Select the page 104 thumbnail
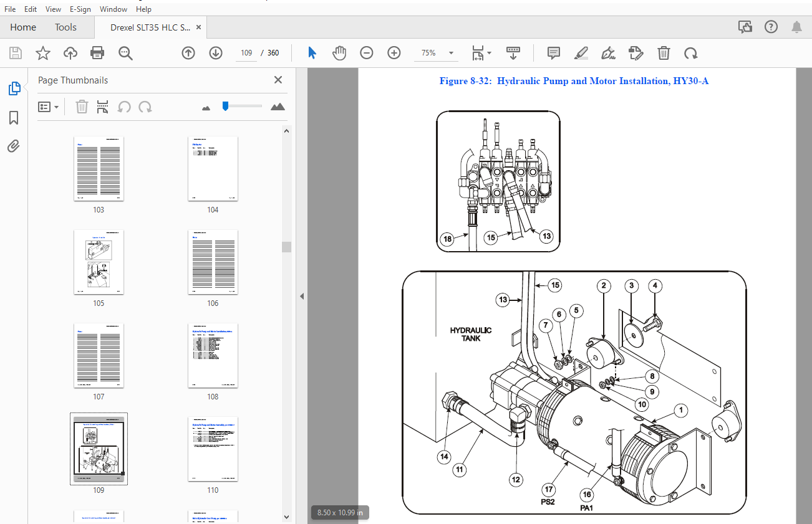812x524 pixels. (213, 169)
